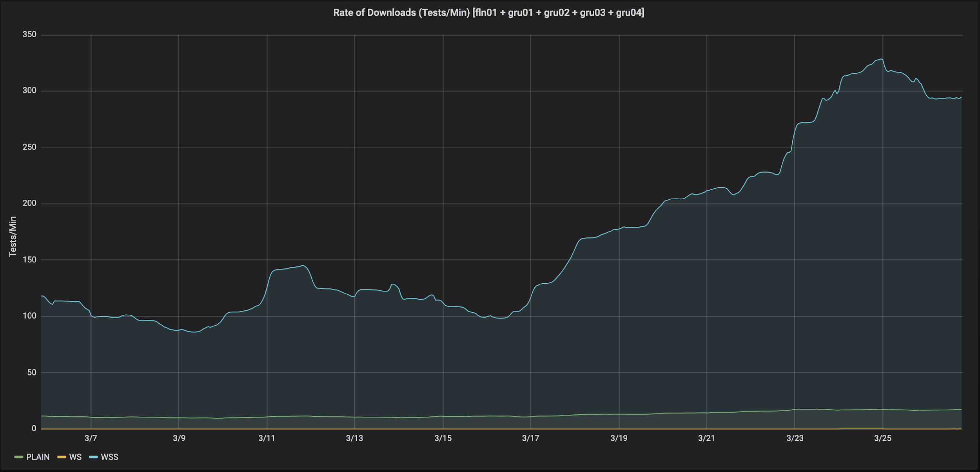Click the 3/11 x-axis date label
Viewport: 980px width, 472px height.
coord(267,438)
